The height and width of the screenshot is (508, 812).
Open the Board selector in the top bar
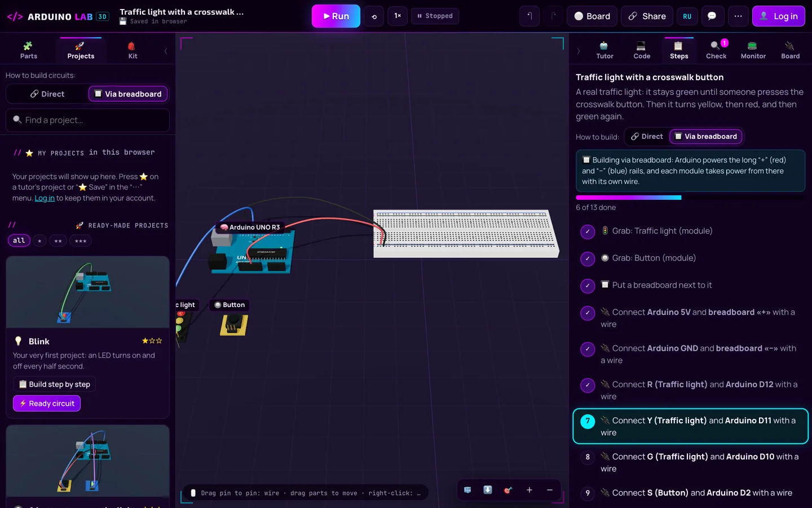[592, 16]
